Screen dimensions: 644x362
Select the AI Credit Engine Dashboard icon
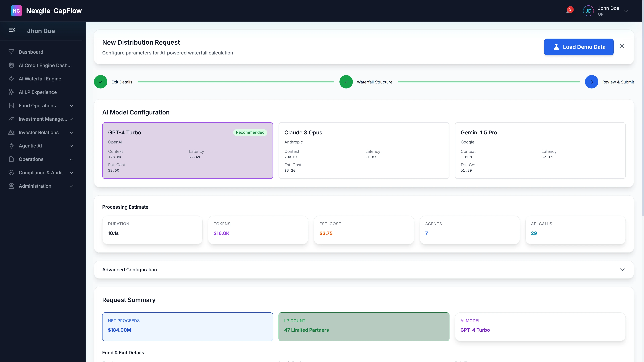[x=12, y=65]
